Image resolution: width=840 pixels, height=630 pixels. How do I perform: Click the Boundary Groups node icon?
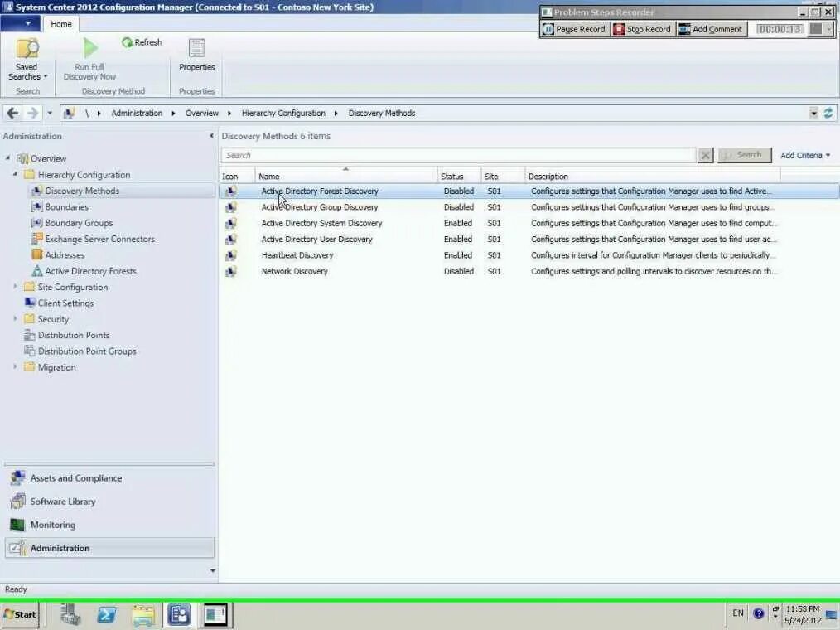click(x=36, y=223)
